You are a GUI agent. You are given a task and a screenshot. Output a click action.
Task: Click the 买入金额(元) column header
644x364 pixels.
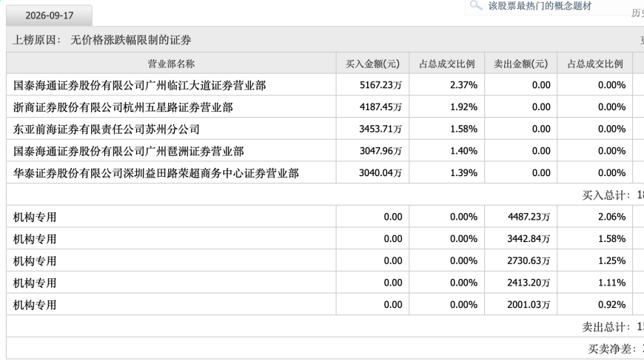tap(372, 64)
